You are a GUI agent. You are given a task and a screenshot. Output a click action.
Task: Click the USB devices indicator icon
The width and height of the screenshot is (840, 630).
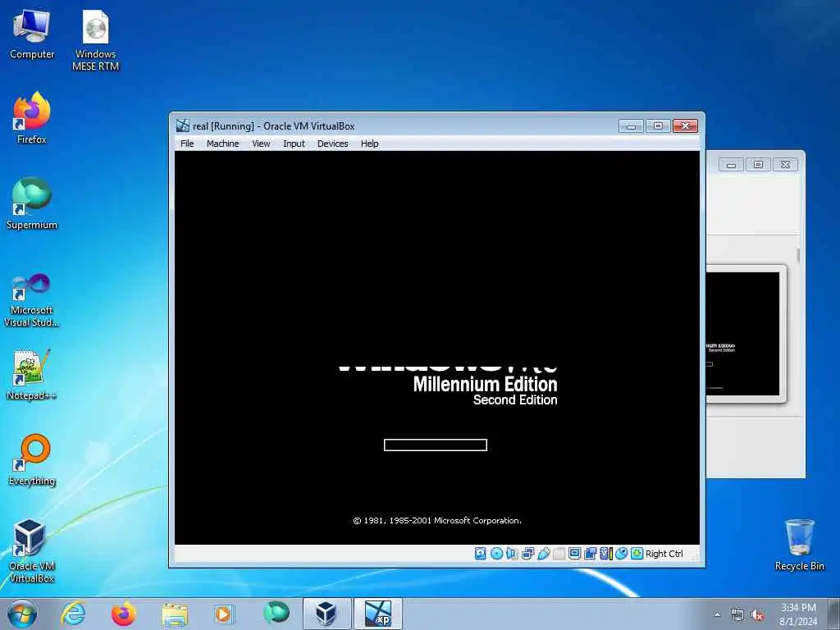pos(544,554)
